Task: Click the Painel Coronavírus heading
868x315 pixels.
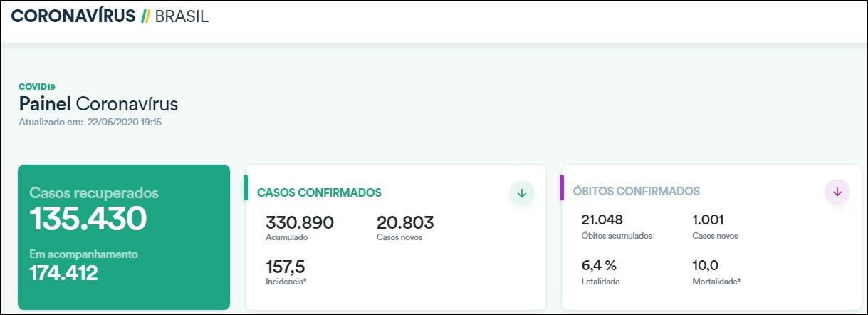Action: 98,104
